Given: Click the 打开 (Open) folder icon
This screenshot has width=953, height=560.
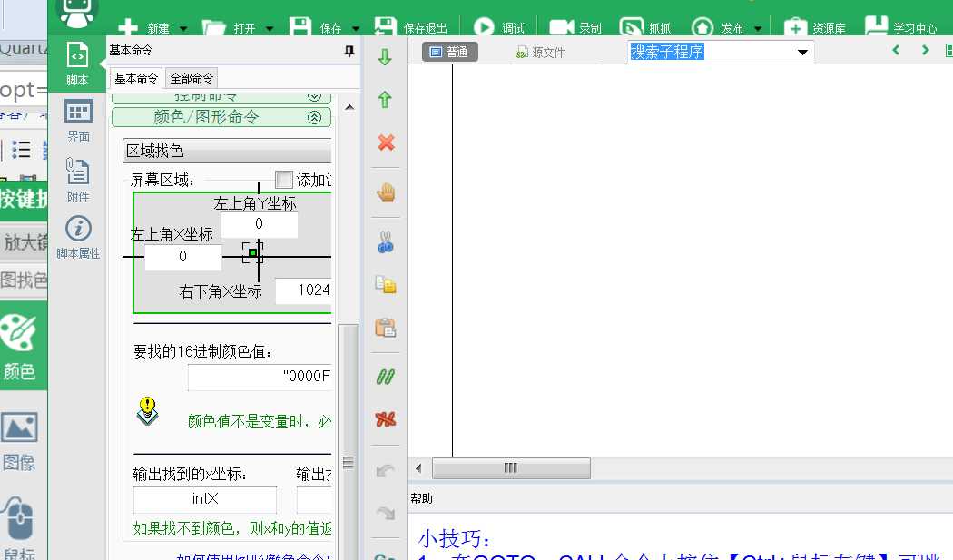Looking at the screenshot, I should click(x=213, y=27).
